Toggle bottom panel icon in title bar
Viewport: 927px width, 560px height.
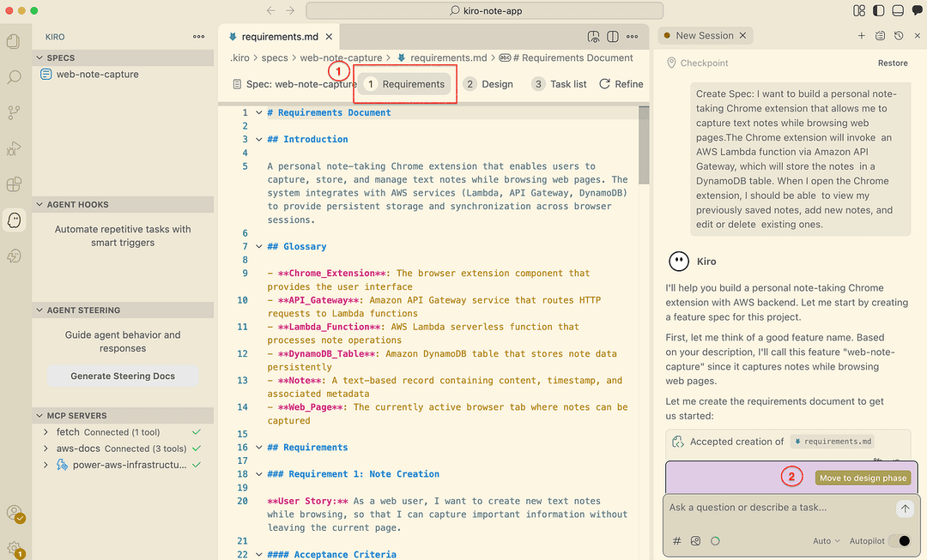(x=898, y=10)
